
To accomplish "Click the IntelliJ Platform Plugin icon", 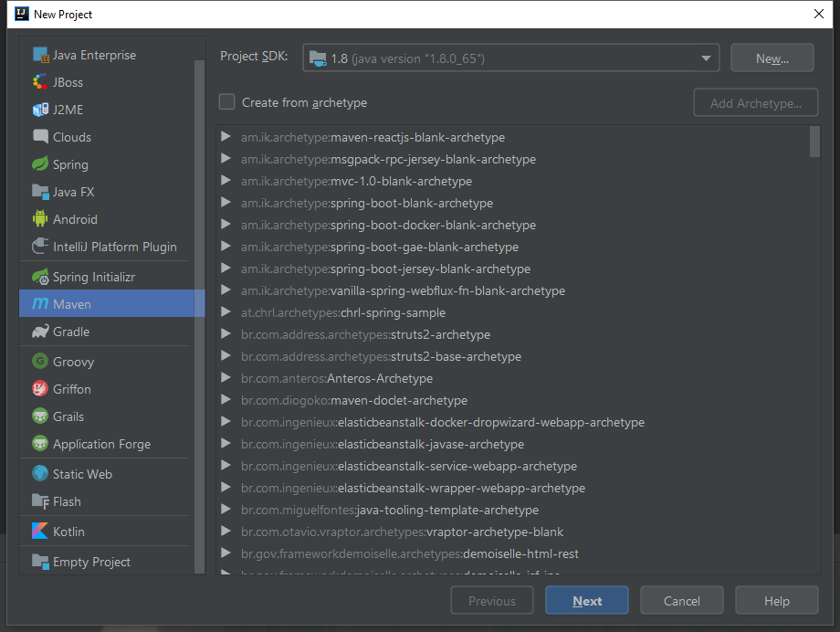I will pos(40,246).
